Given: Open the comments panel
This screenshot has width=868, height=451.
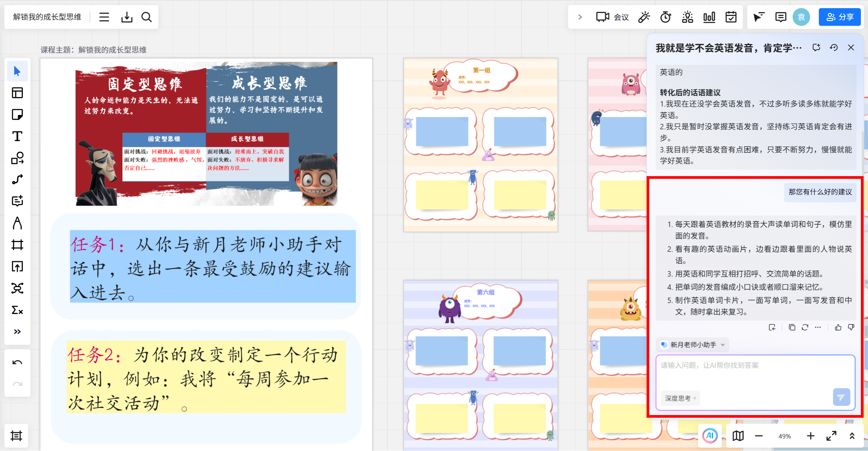Looking at the screenshot, I should [x=781, y=17].
